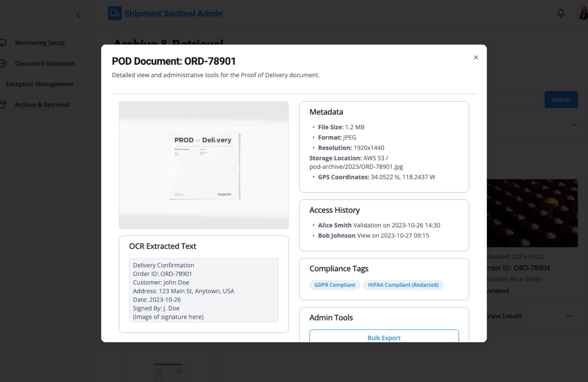Image resolution: width=588 pixels, height=382 pixels.
Task: Open the Proof of Delivery image preview
Action: pos(204,165)
